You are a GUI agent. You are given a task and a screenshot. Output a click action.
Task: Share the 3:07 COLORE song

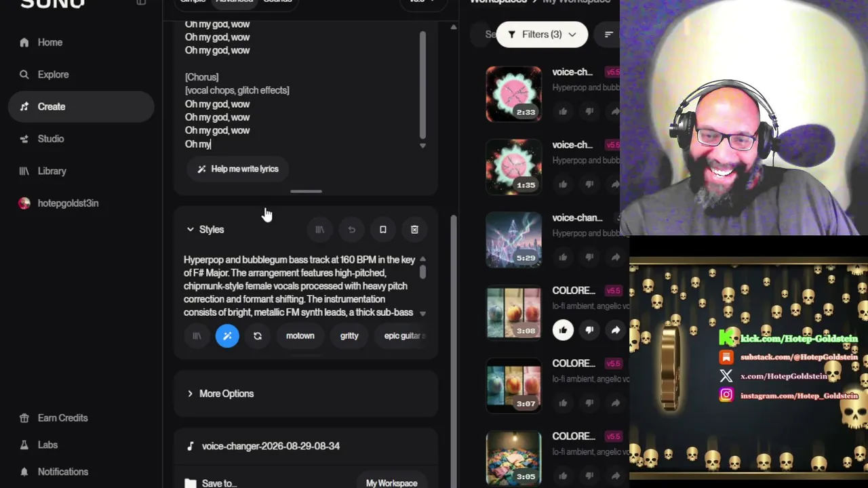point(615,403)
